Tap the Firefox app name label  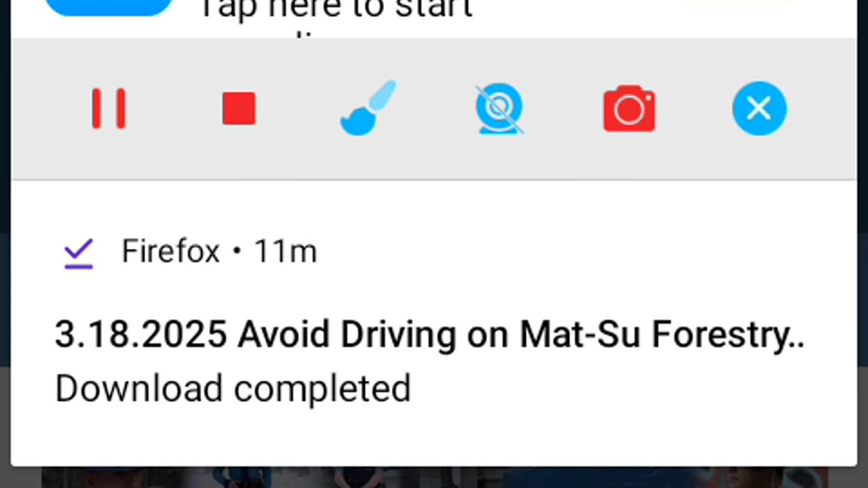click(x=171, y=251)
